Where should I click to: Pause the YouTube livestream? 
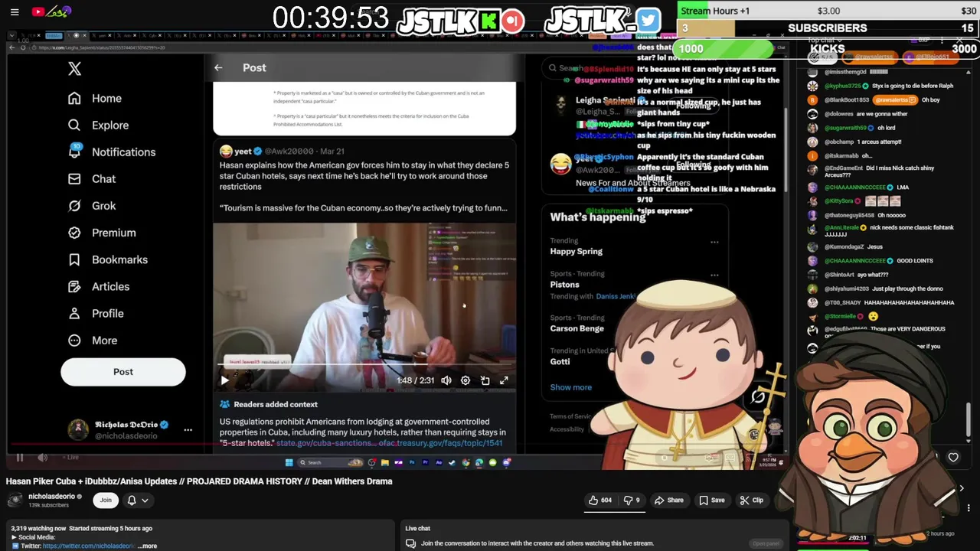point(20,458)
